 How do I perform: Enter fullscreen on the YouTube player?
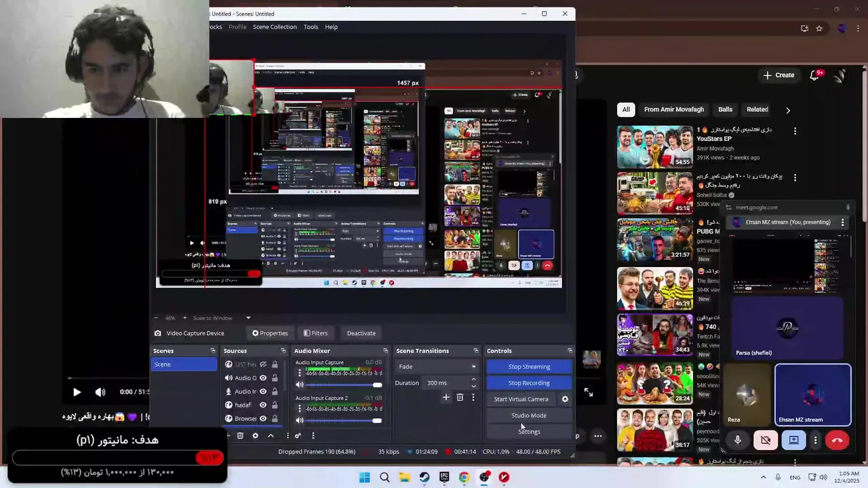pyautogui.click(x=589, y=392)
